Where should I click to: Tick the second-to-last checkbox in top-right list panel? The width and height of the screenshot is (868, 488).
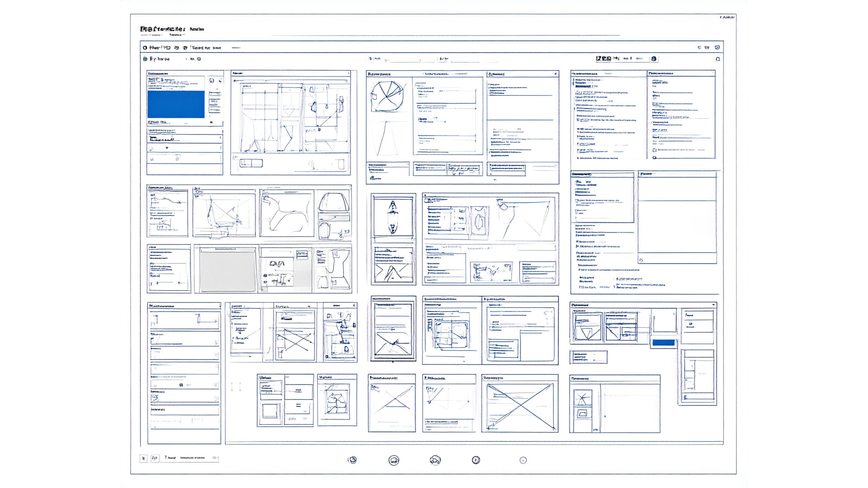pos(654,150)
